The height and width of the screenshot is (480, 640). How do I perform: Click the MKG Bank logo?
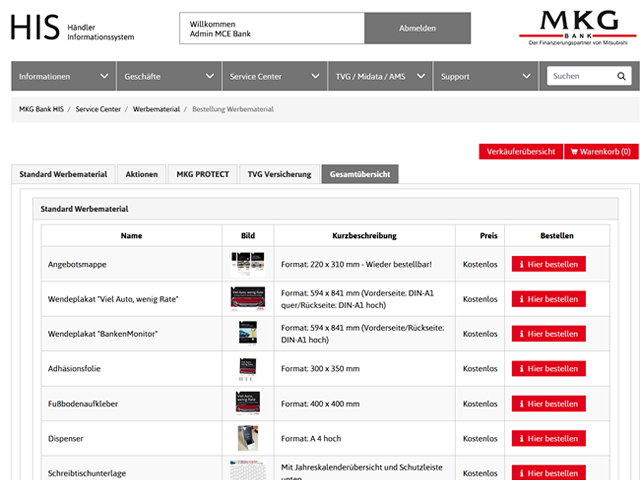click(578, 28)
